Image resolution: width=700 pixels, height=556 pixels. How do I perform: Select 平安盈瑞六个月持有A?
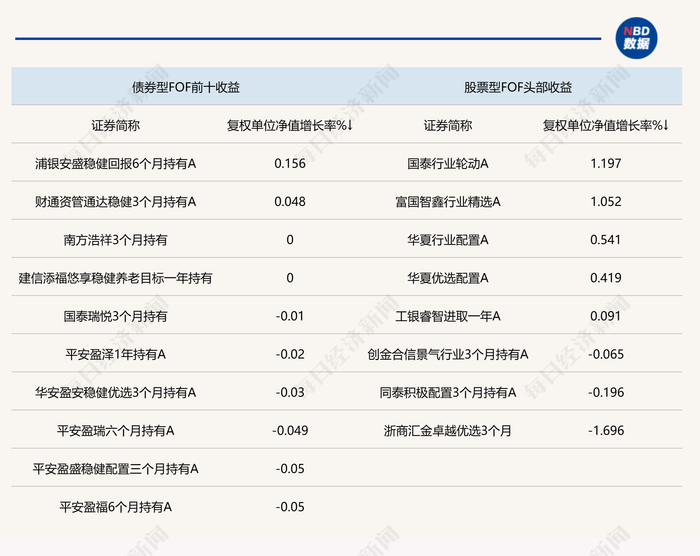coord(116,431)
